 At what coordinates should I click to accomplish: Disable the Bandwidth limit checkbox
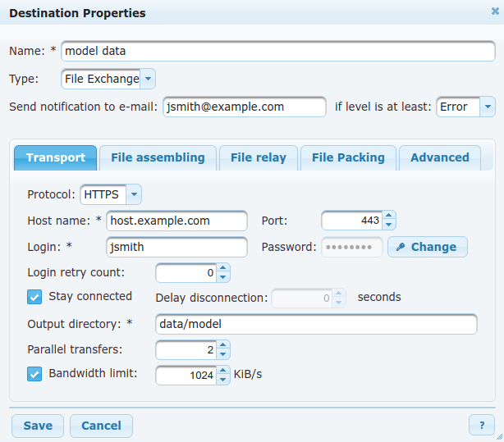(34, 374)
